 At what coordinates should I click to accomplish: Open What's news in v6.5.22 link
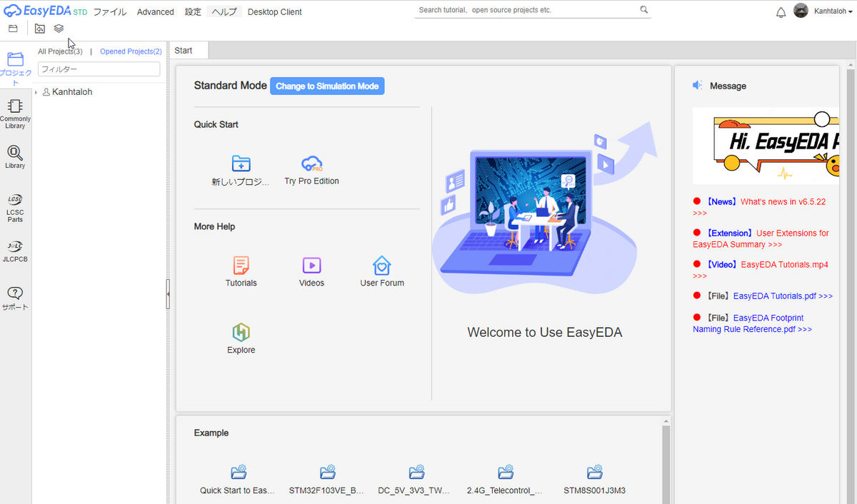783,202
